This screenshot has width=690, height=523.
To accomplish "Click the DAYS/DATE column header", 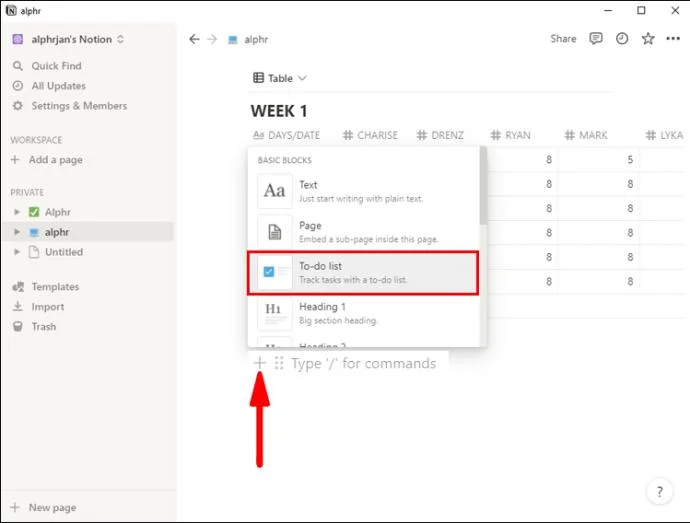I will 286,135.
